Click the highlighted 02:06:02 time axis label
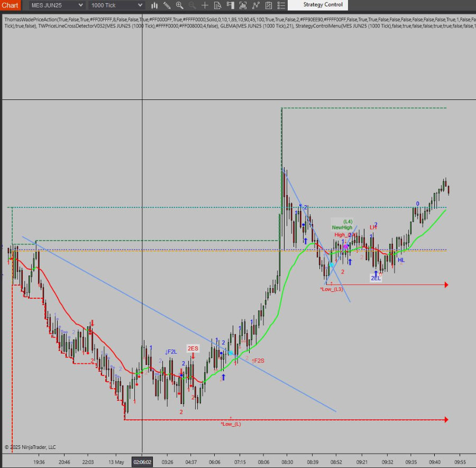 click(x=142, y=462)
